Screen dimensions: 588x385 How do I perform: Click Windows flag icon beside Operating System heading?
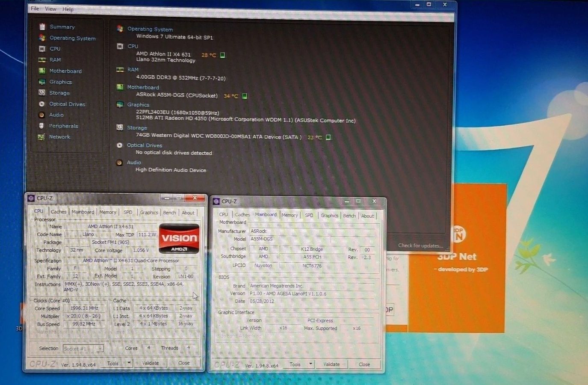120,29
